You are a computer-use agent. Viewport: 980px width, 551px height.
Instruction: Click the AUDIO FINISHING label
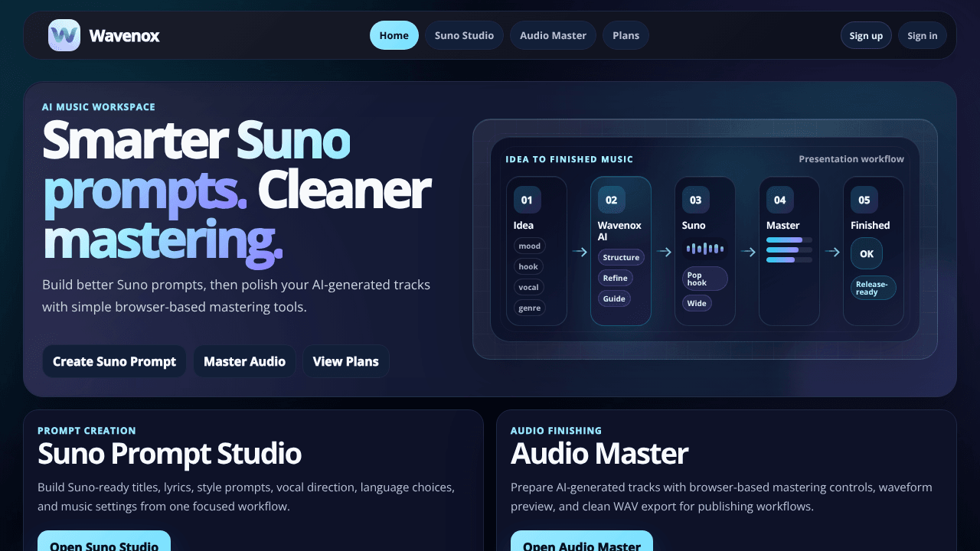(556, 431)
